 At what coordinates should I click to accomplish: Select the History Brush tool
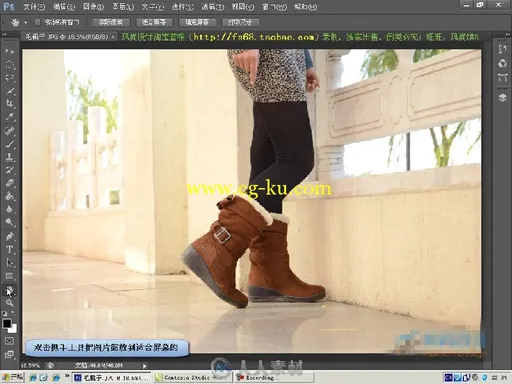[x=9, y=170]
